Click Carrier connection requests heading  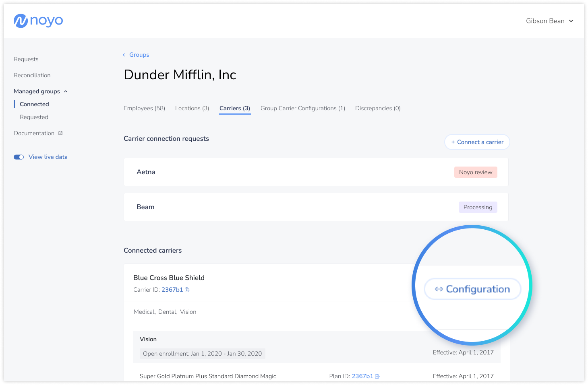coord(166,138)
